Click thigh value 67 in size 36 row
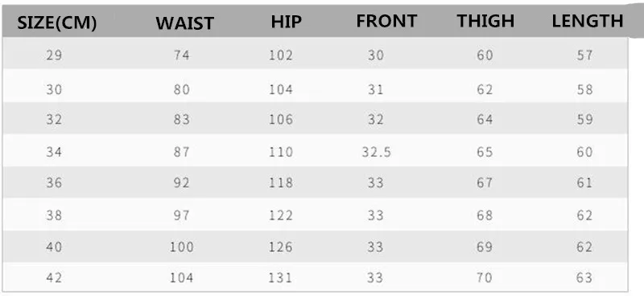The width and height of the screenshot is (644, 296). pyautogui.click(x=485, y=183)
